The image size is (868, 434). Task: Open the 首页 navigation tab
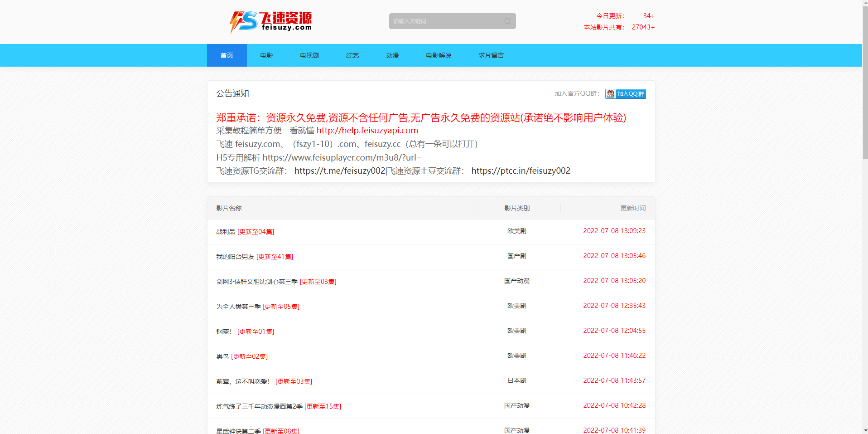tap(227, 55)
